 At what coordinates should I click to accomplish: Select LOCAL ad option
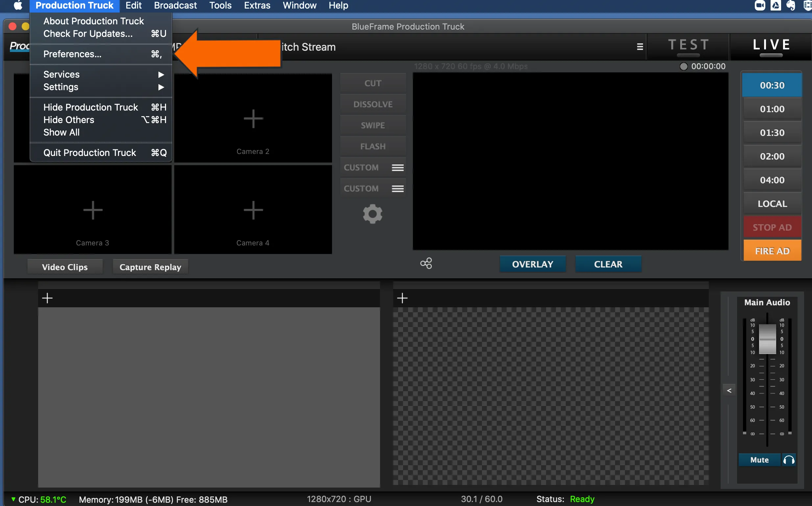tap(772, 204)
